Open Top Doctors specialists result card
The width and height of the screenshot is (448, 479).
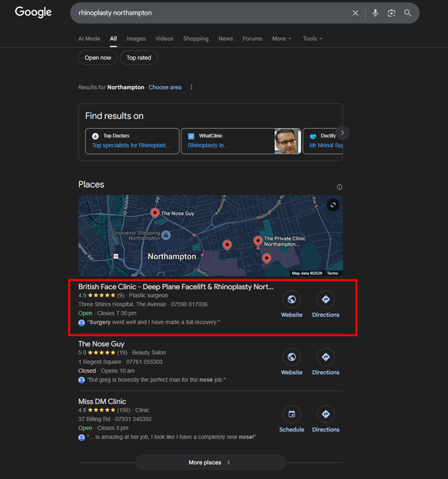pos(132,141)
